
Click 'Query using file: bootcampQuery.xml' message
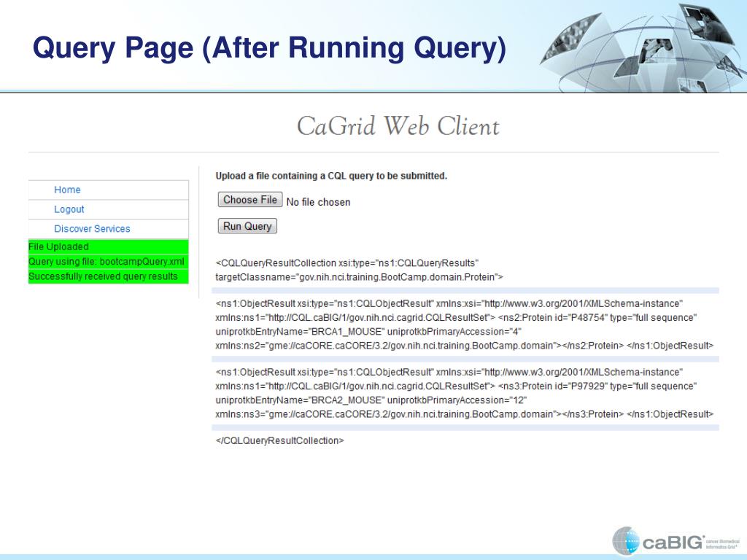click(x=108, y=262)
